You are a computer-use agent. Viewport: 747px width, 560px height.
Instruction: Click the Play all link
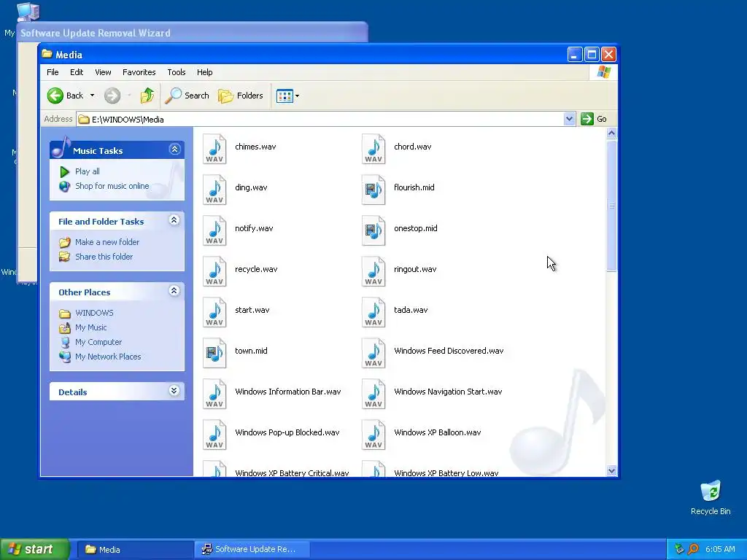click(88, 171)
